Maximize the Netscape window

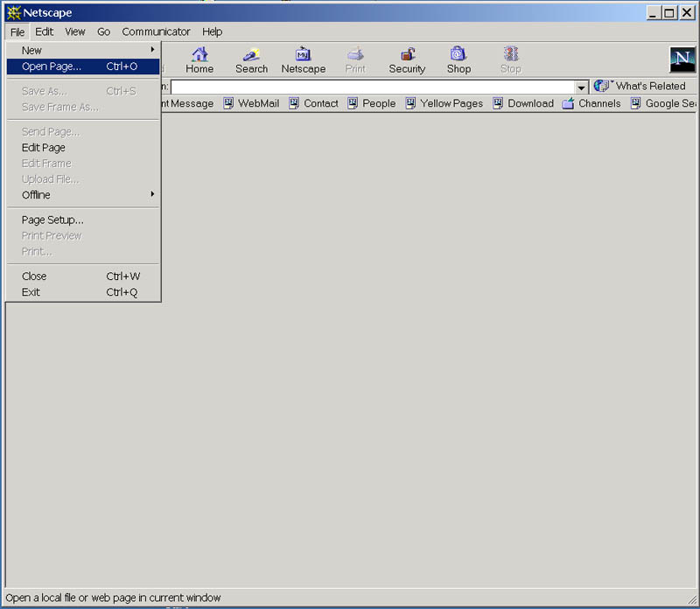669,13
